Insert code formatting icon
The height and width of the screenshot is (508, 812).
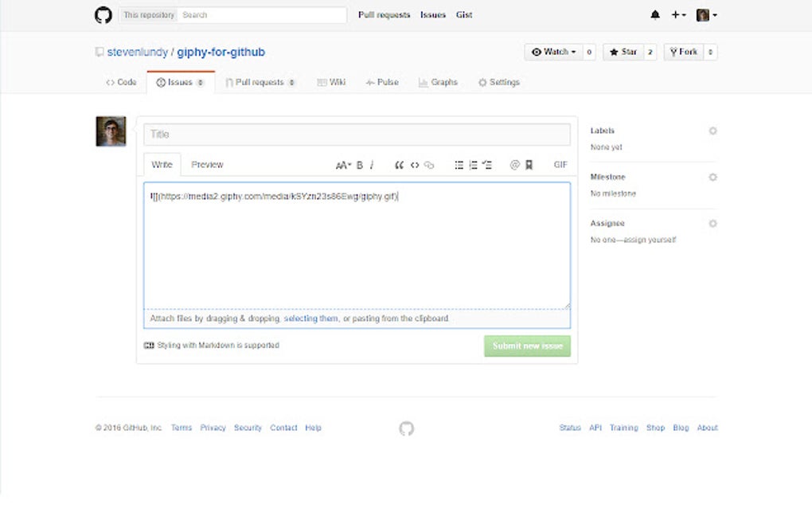pyautogui.click(x=414, y=165)
